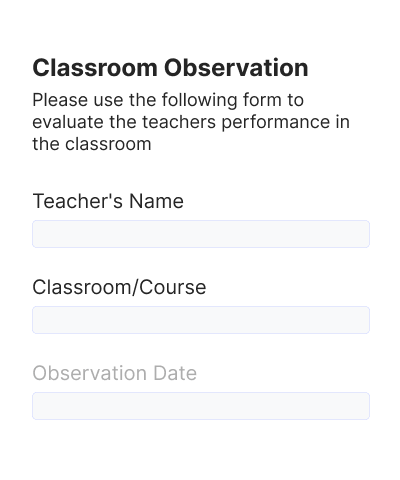The height and width of the screenshot is (480, 400).
Task: Click the Classroom/Course label
Action: [x=119, y=287]
